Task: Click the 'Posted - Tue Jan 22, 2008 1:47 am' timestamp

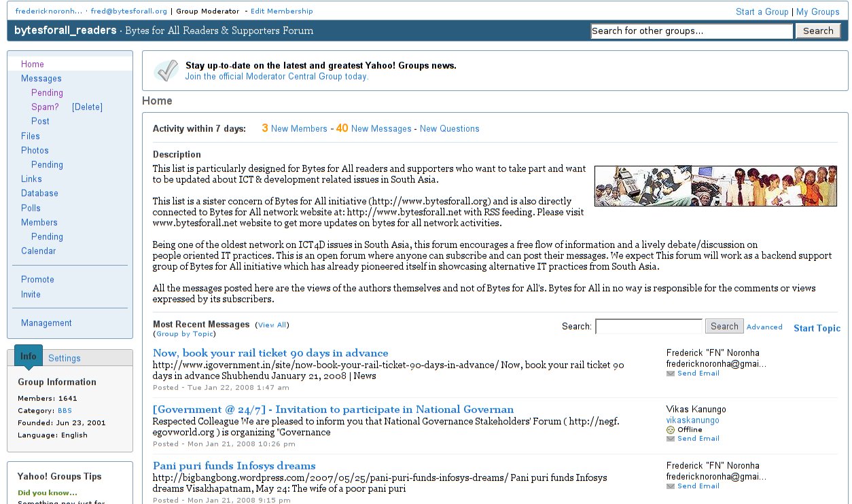Action: [221, 388]
